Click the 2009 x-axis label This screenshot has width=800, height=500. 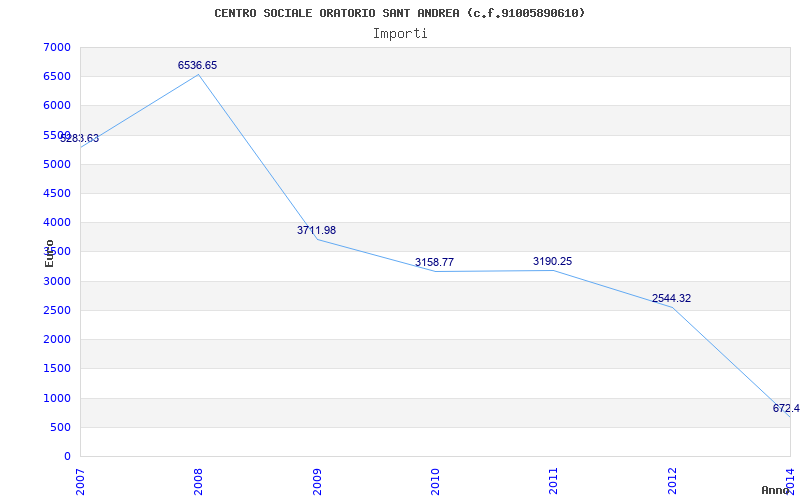[317, 481]
